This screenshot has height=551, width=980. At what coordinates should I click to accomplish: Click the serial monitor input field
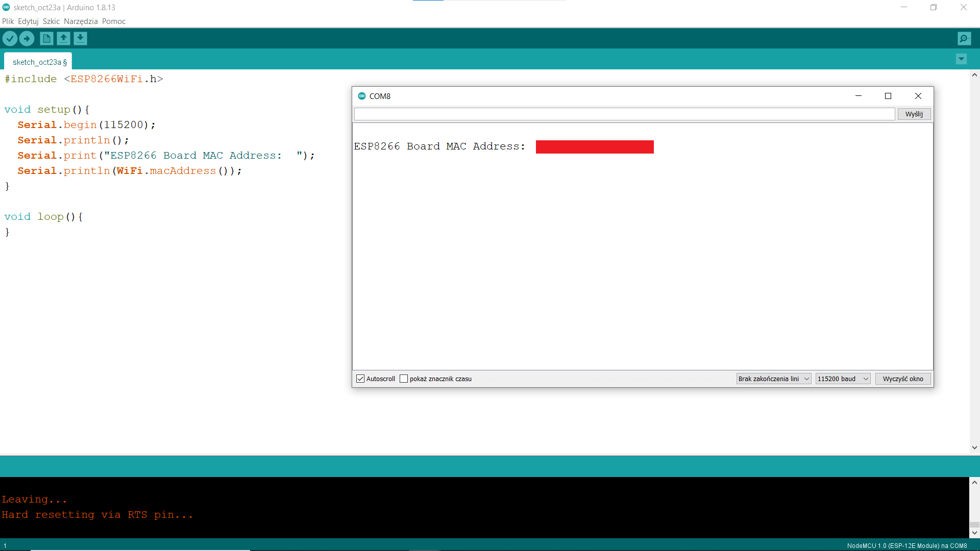point(624,114)
